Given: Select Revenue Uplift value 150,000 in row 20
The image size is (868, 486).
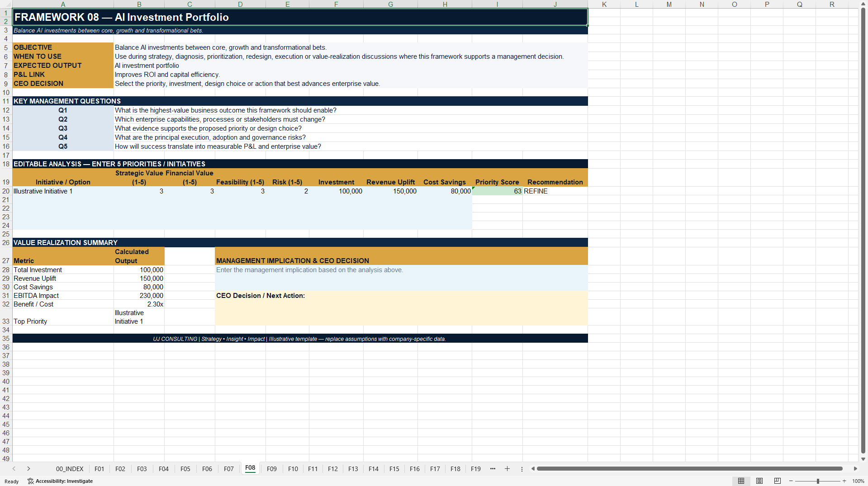Looking at the screenshot, I should [390, 191].
